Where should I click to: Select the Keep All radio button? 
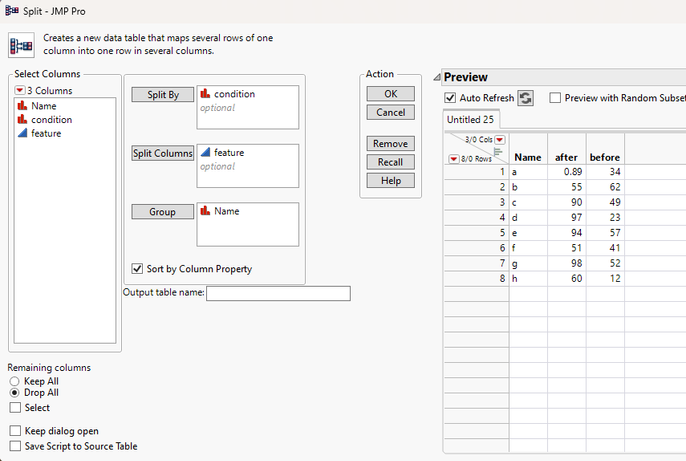click(x=14, y=381)
